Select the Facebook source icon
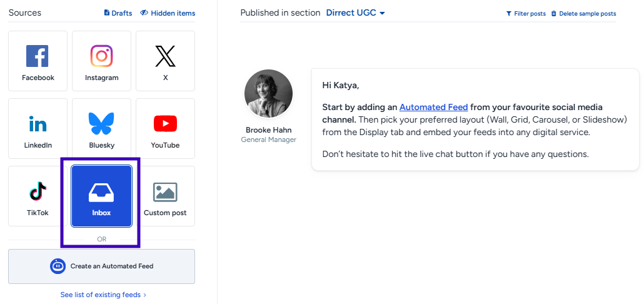The image size is (644, 304). 38,56
